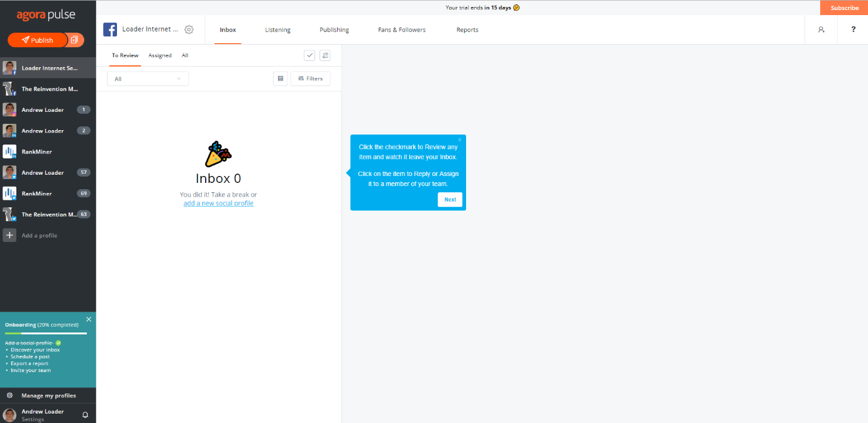This screenshot has height=423, width=868.
Task: Dismiss the blue tooltip with its X
Action: point(460,140)
